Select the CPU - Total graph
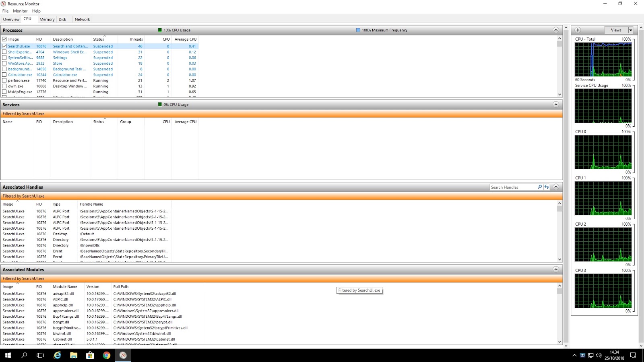This screenshot has height=362, width=644. tap(603, 60)
